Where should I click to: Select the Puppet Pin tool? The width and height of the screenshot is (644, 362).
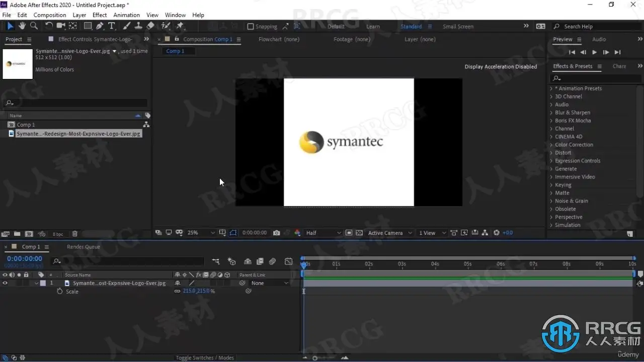(x=180, y=26)
